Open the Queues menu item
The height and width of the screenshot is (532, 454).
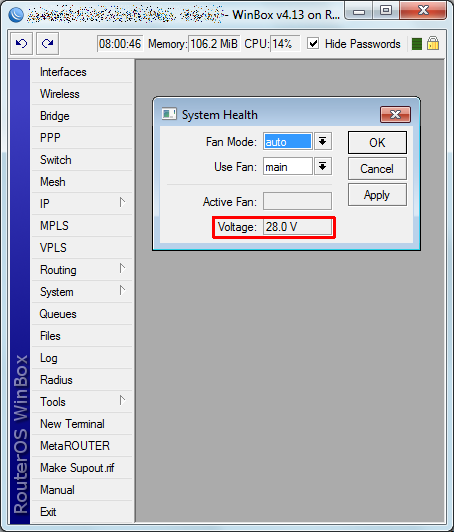click(82, 314)
